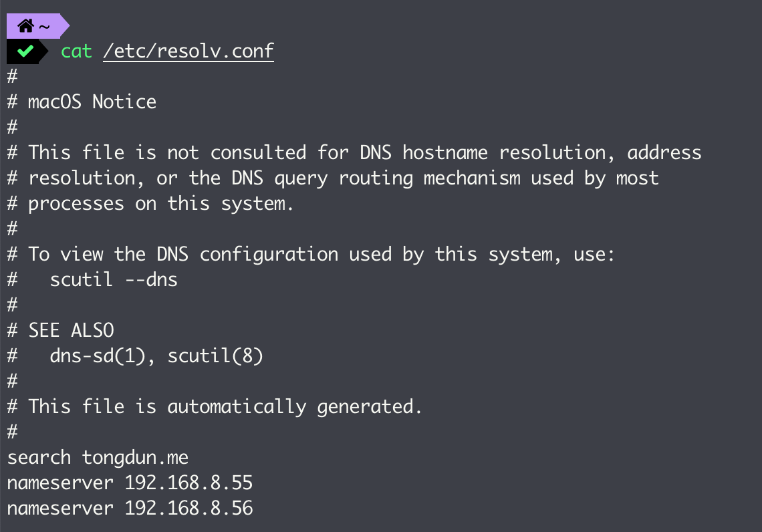
Task: Click the purple prompt segment arrow
Action: click(x=65, y=26)
